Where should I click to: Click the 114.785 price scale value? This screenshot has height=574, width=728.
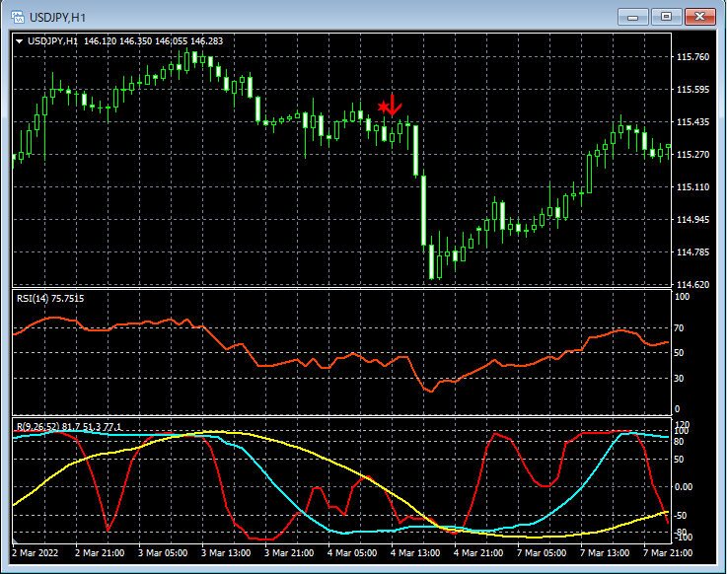coord(692,251)
